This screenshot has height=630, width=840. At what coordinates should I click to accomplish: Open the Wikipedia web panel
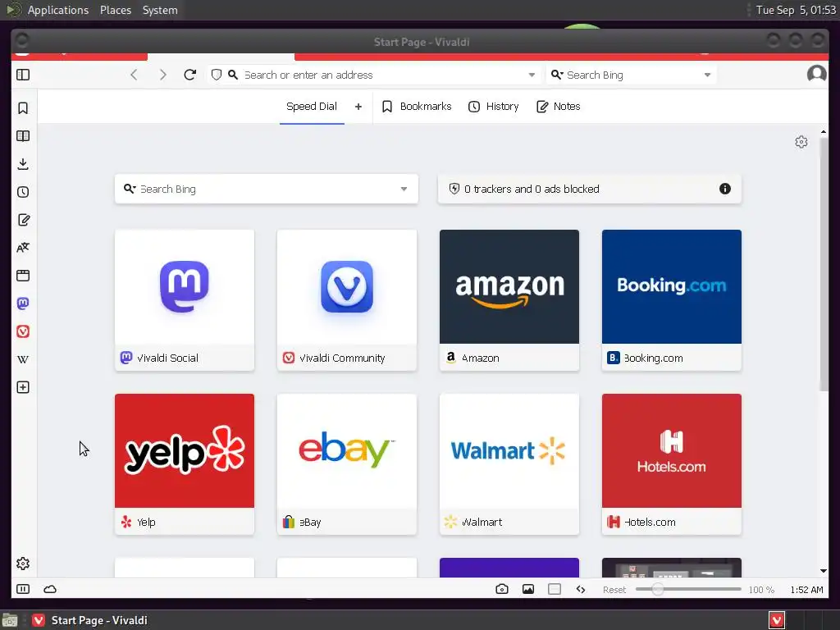pyautogui.click(x=23, y=359)
